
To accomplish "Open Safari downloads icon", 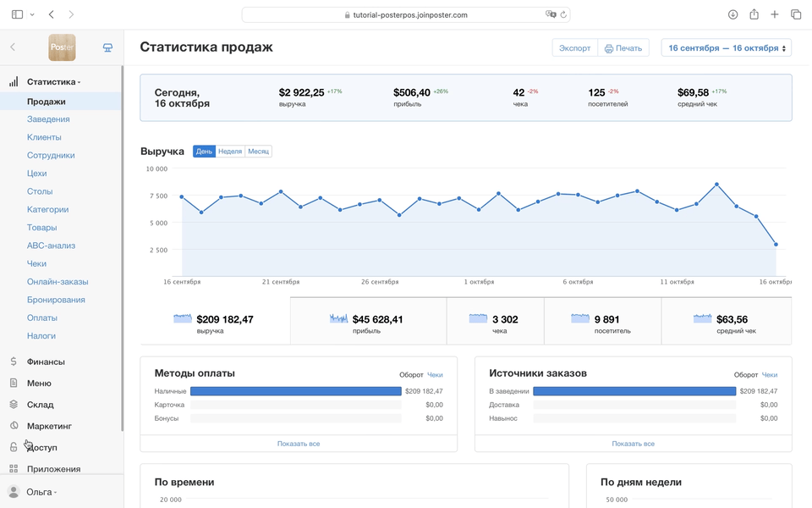I will pos(732,14).
